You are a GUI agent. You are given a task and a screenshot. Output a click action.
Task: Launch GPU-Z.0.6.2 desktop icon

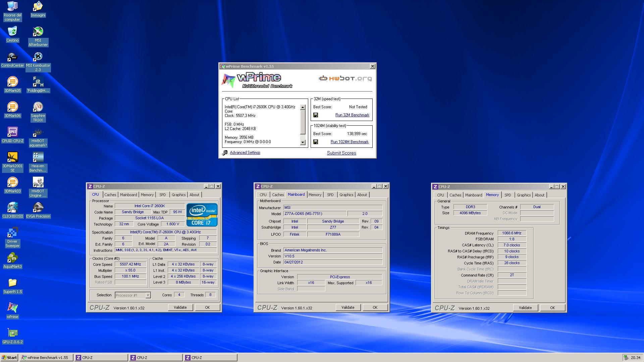(x=12, y=336)
